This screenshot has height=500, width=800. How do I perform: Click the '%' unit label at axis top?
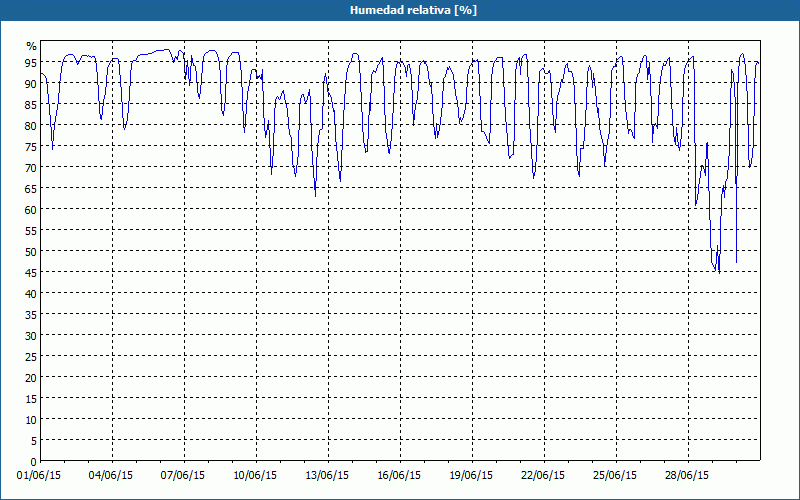tap(32, 46)
